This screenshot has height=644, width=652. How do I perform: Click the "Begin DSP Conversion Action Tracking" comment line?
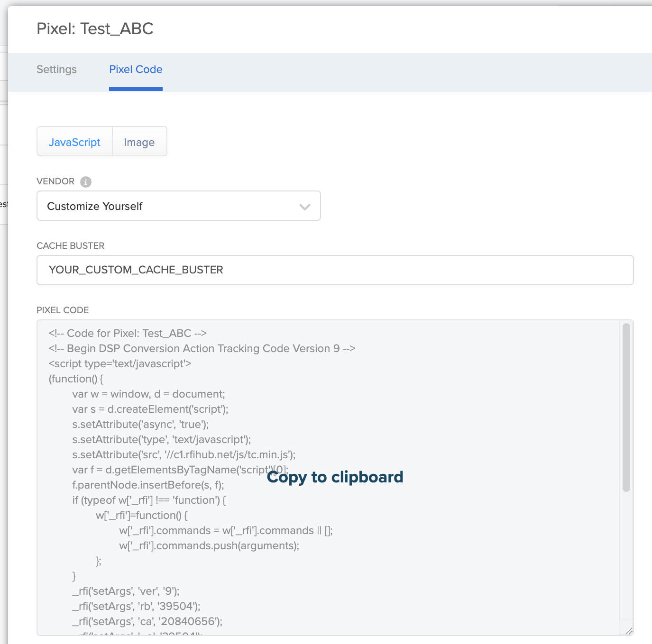pos(202,349)
